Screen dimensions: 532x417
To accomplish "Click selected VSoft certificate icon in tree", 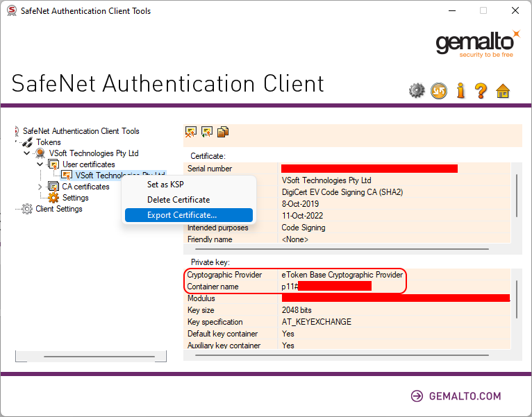I will (x=67, y=176).
